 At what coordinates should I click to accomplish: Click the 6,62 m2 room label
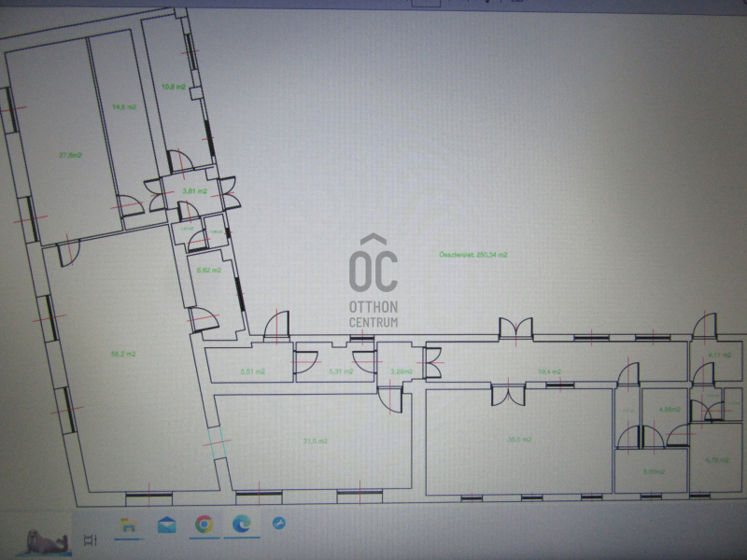point(209,270)
